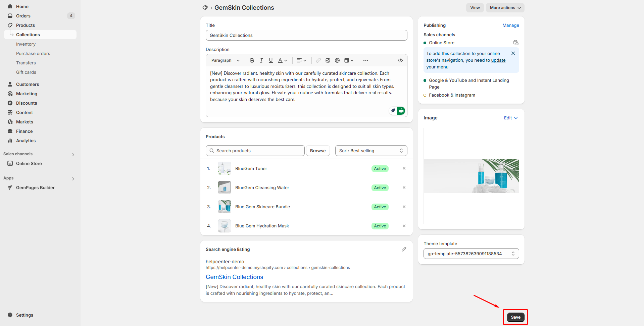
Task: Open the Sort: Best selling dropdown
Action: coord(371,151)
